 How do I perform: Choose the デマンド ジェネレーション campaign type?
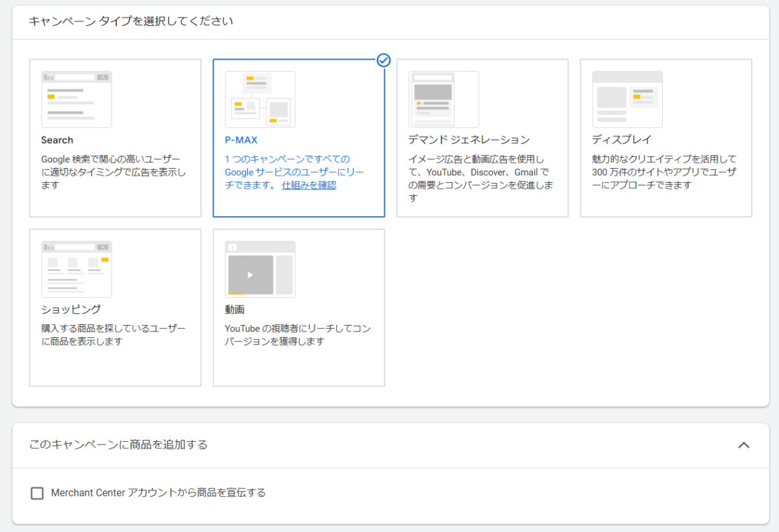[x=482, y=138]
